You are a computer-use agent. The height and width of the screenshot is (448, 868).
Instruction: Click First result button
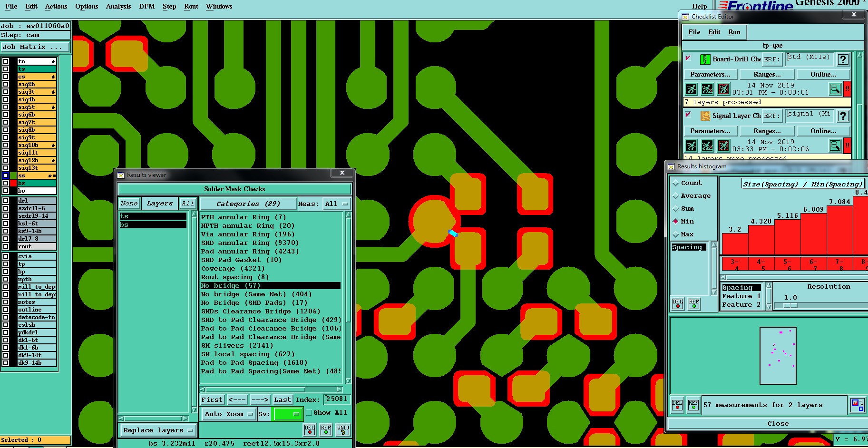coord(212,399)
